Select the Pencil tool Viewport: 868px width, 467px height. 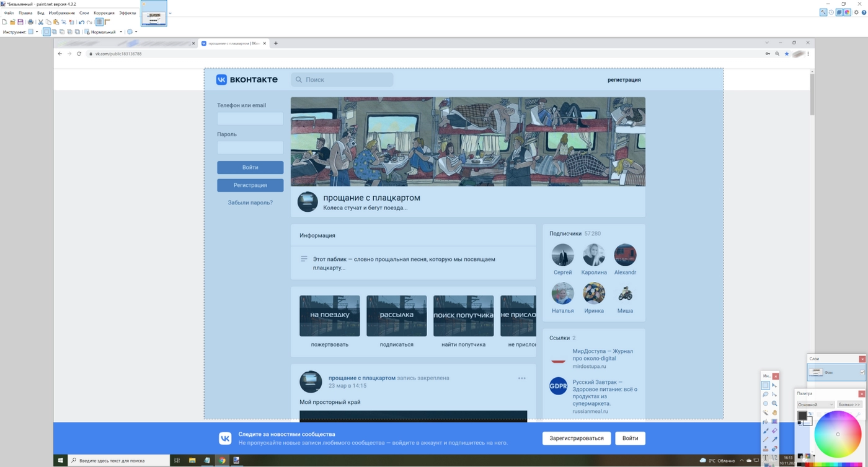pos(766,439)
